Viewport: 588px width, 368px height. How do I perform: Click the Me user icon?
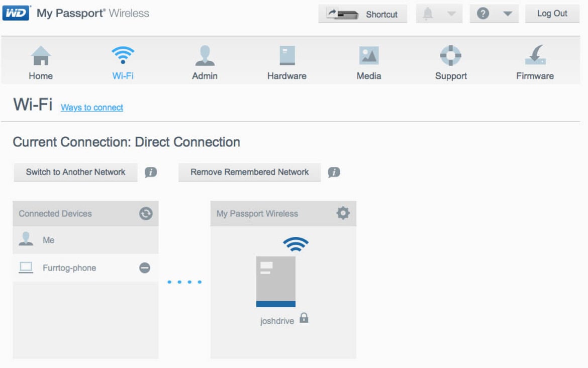coord(26,239)
